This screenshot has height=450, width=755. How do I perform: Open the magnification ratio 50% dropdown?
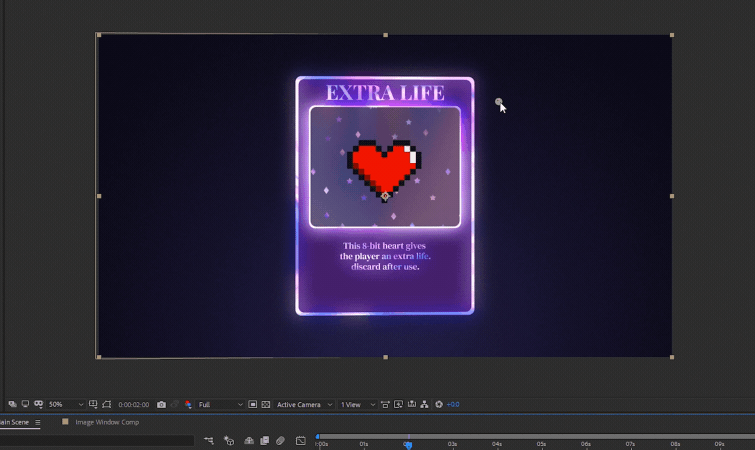pos(67,405)
